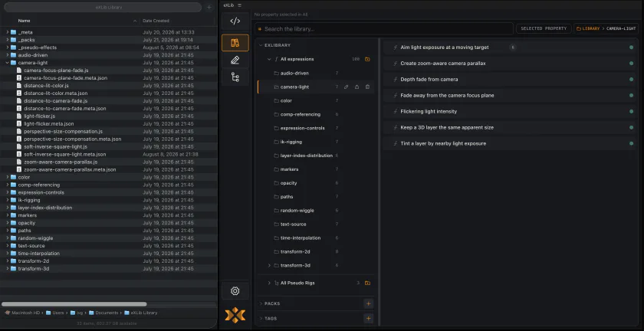The height and width of the screenshot is (331, 644).
Task: Select the library books icon in eXLib sidebar
Action: [235, 43]
